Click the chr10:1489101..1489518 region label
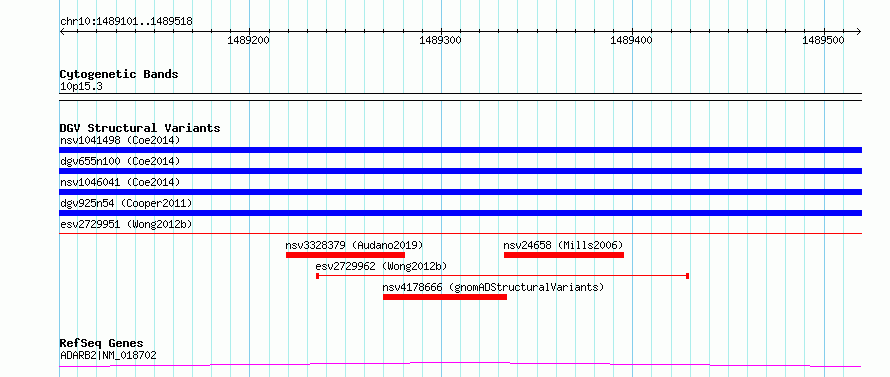The height and width of the screenshot is (377, 890). [x=126, y=22]
